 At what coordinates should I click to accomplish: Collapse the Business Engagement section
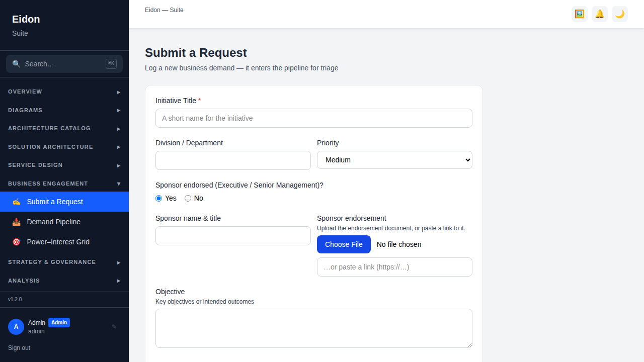64,184
